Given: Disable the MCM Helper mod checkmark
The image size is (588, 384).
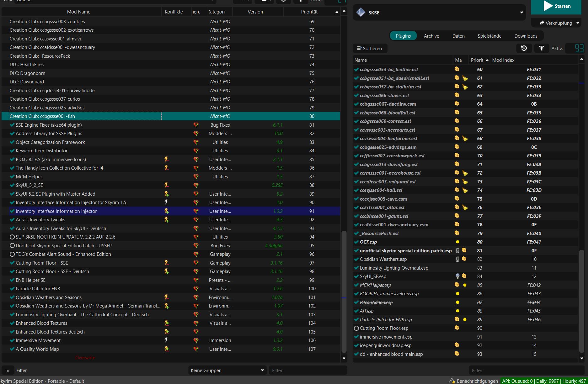Looking at the screenshot, I should tap(12, 177).
